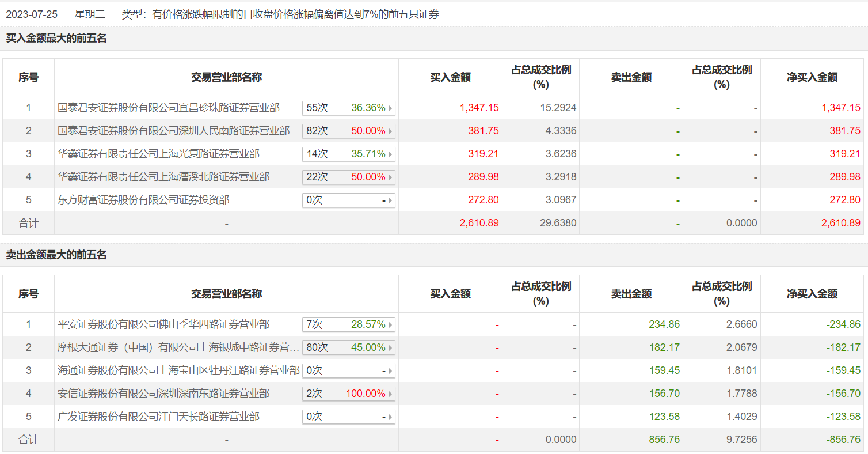
Task: Click the sell amount 123.58
Action: point(664,417)
